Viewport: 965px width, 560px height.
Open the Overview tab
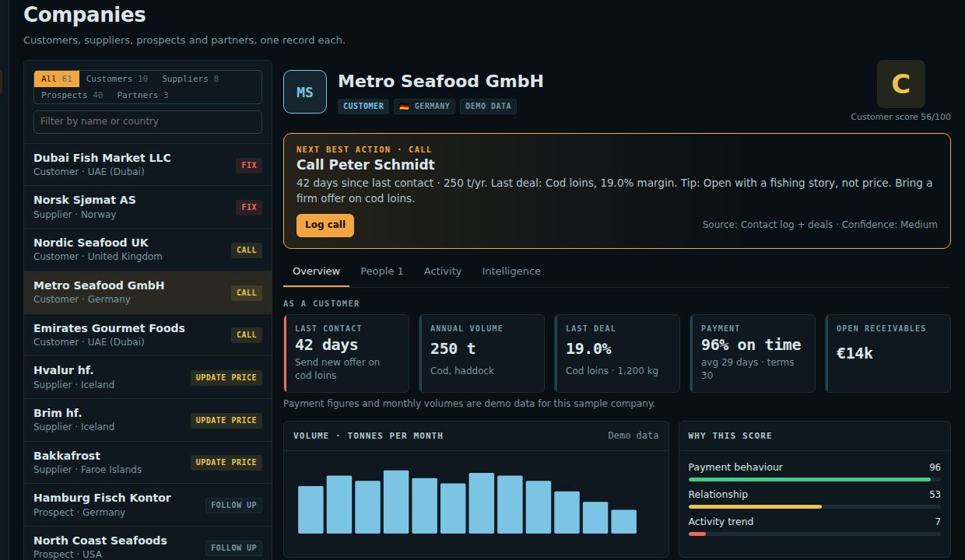(316, 271)
